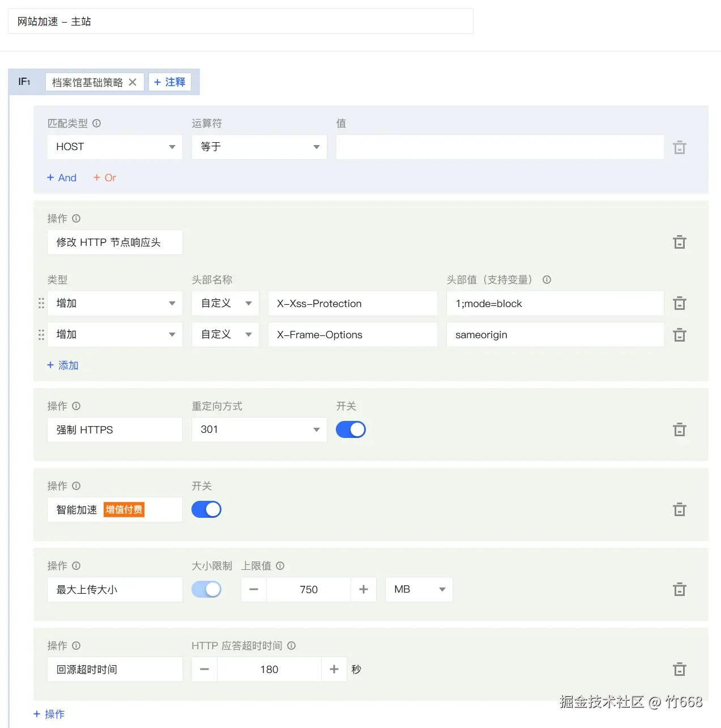This screenshot has height=728, width=721.
Task: Open 增加 type dropdown for X-Frame-Options
Action: click(x=115, y=334)
